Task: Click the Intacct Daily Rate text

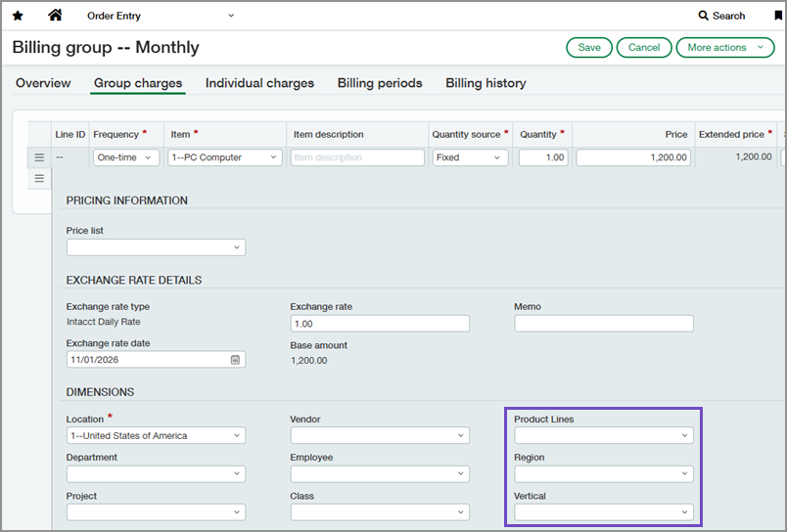Action: click(104, 322)
